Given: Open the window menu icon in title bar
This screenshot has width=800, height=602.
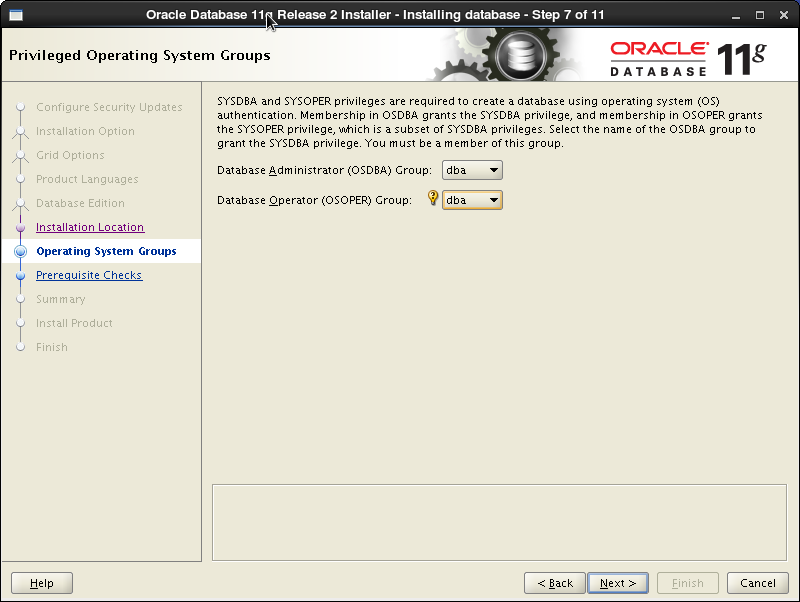Looking at the screenshot, I should tap(16, 15).
